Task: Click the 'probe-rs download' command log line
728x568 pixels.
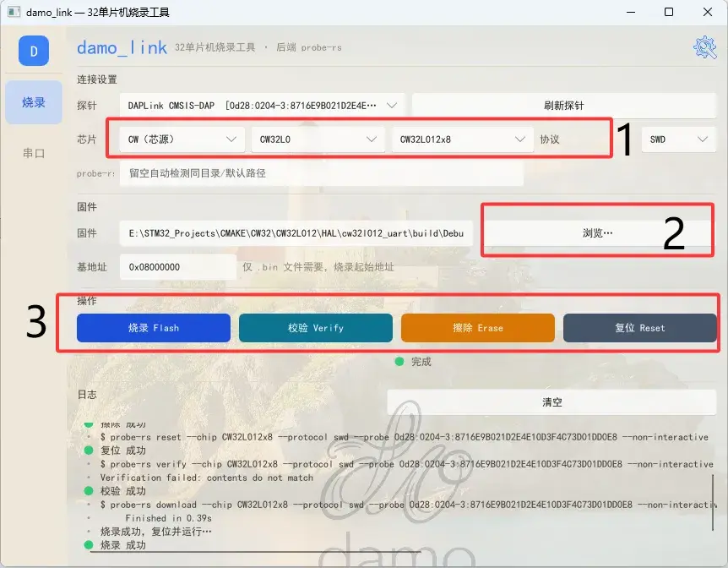Action: click(408, 505)
